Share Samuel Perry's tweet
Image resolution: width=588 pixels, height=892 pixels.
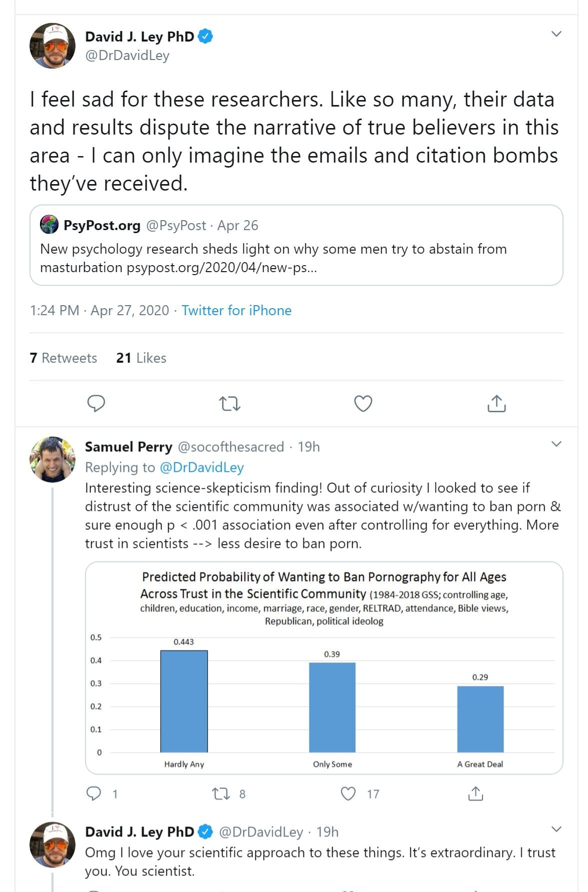(475, 793)
